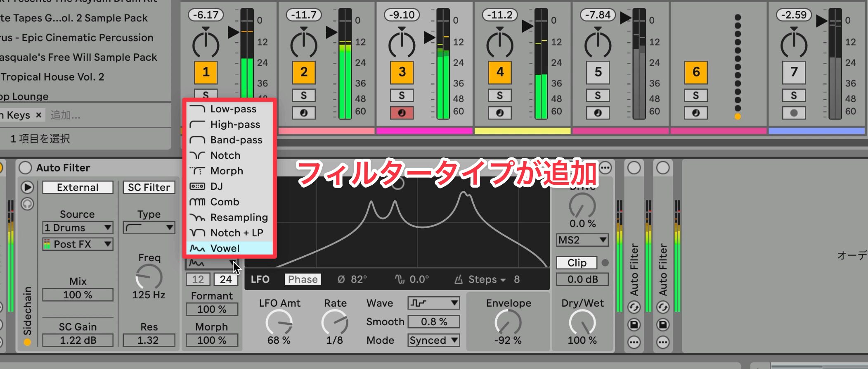Image resolution: width=868 pixels, height=369 pixels.
Task: Choose Notch filter type
Action: 229,155
